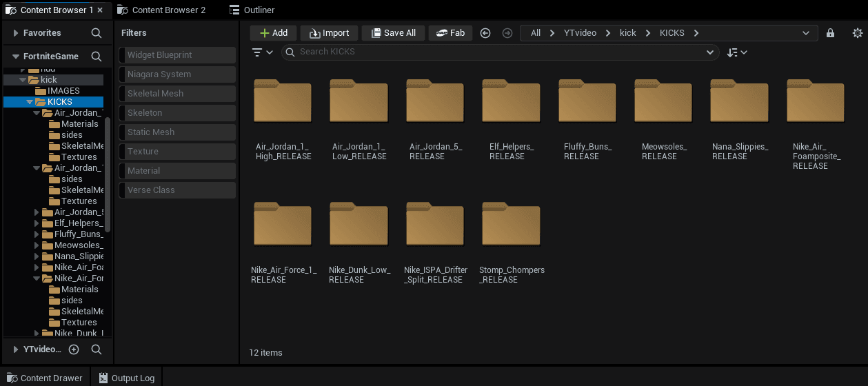Switch to the Content Browser 2 tab
Image resolution: width=868 pixels, height=386 pixels.
162,10
